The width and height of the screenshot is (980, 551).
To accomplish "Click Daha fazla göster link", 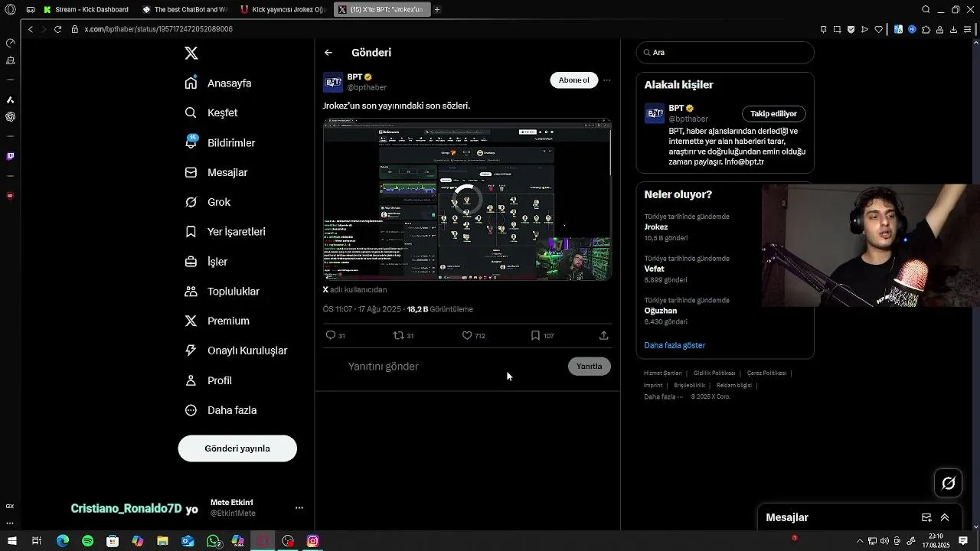I will (x=675, y=345).
